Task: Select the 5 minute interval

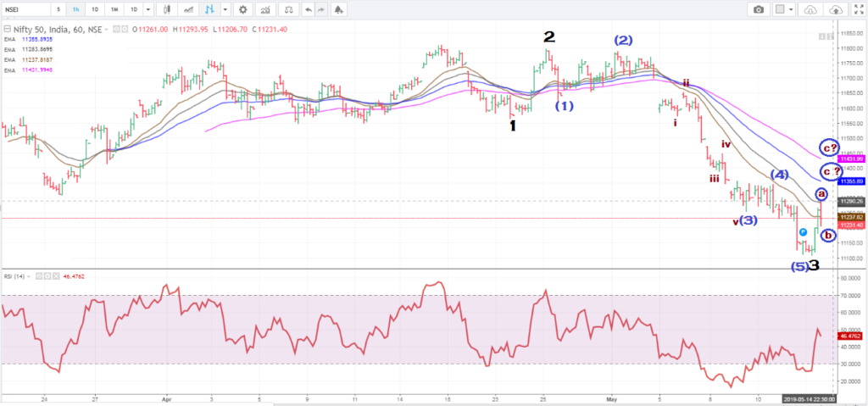Action: pyautogui.click(x=58, y=9)
